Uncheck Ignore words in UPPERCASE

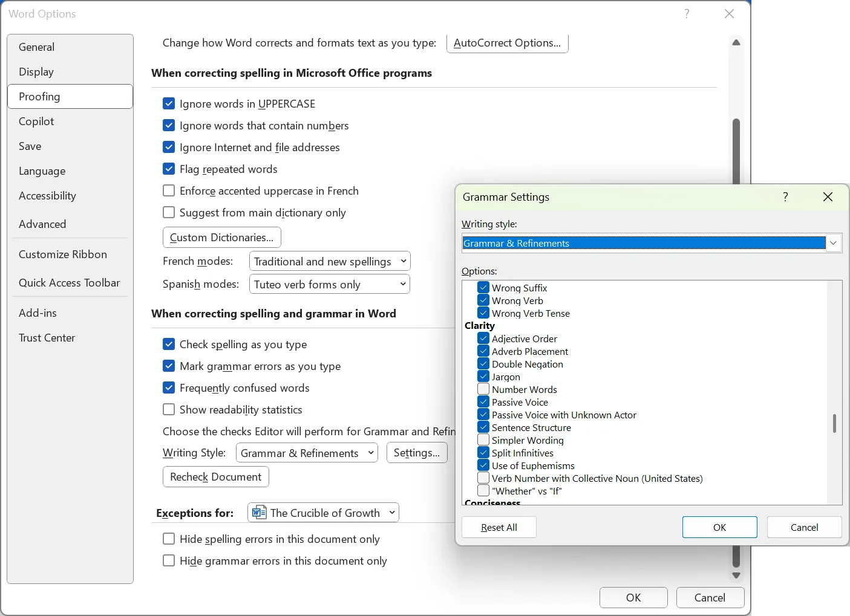[169, 104]
